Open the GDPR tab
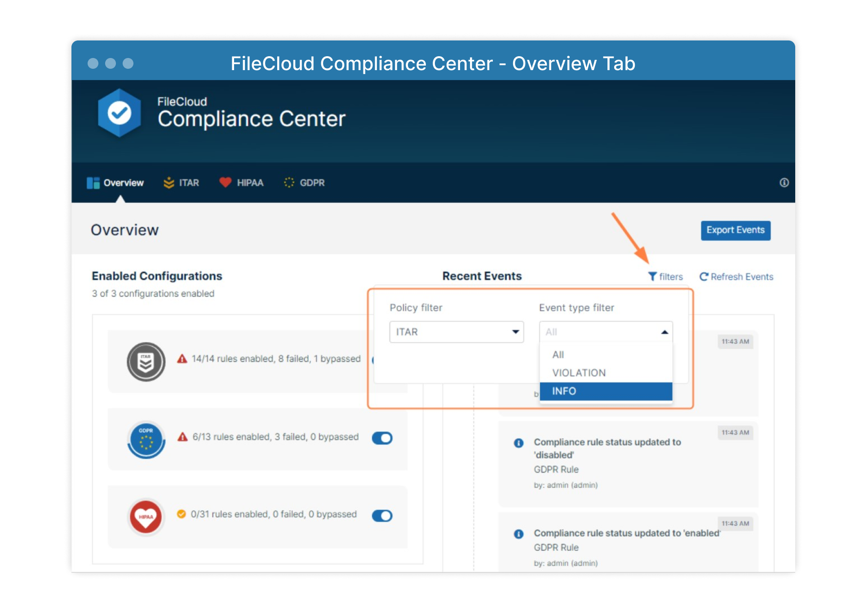 (304, 183)
